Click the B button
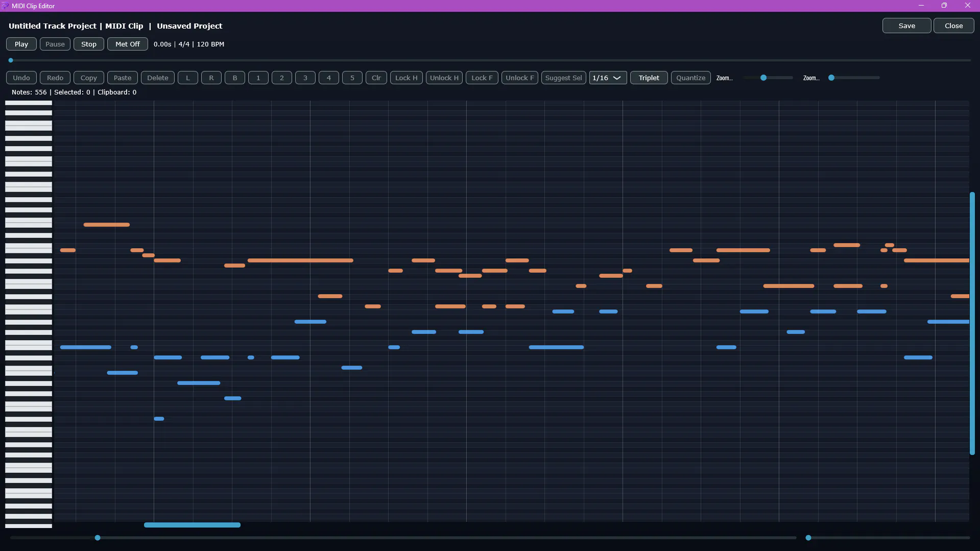 point(235,78)
